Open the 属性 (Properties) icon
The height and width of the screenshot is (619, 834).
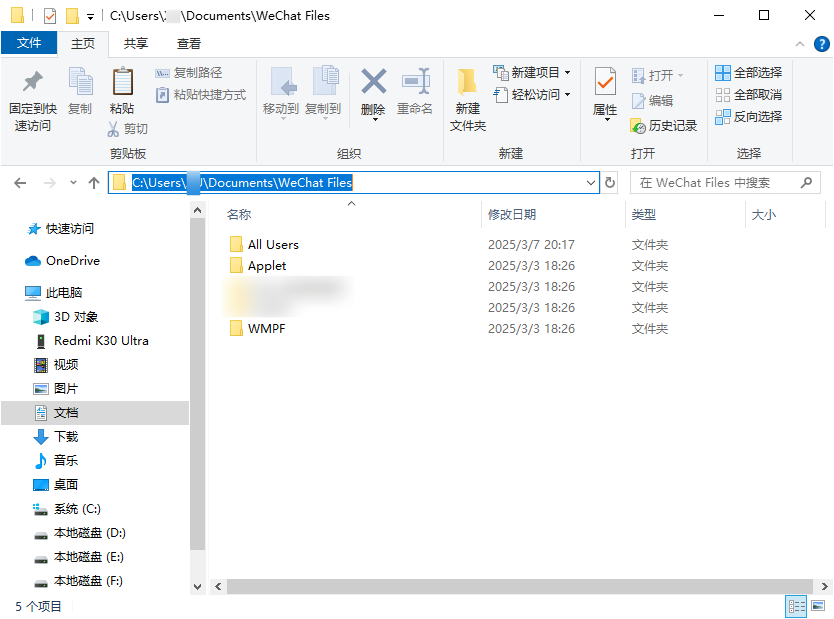(604, 95)
